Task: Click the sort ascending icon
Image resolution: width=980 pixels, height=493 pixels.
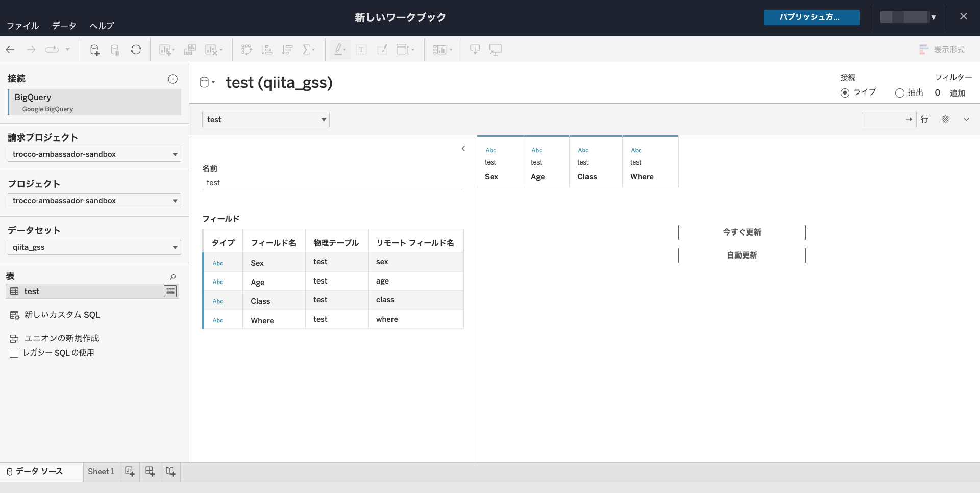Action: pyautogui.click(x=267, y=50)
